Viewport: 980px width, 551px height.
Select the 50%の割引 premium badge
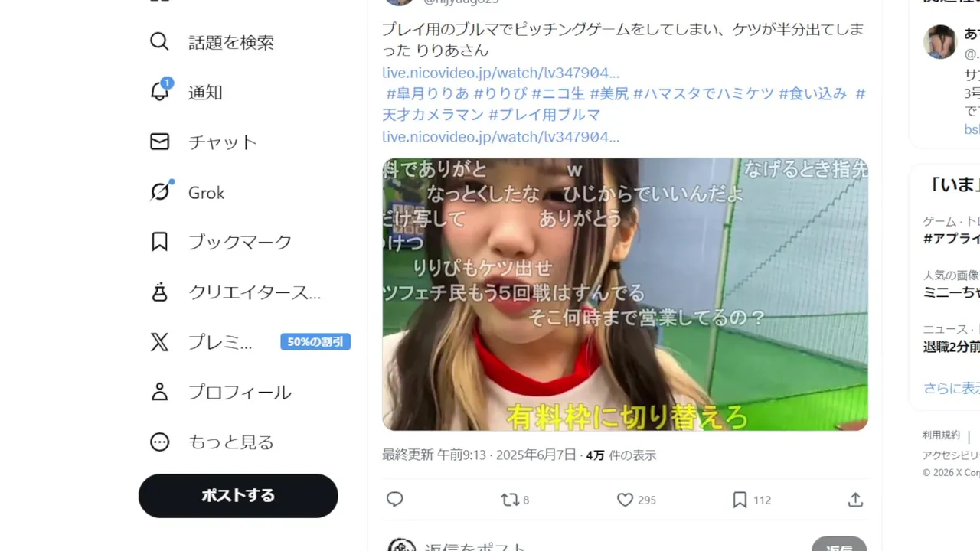tap(315, 342)
